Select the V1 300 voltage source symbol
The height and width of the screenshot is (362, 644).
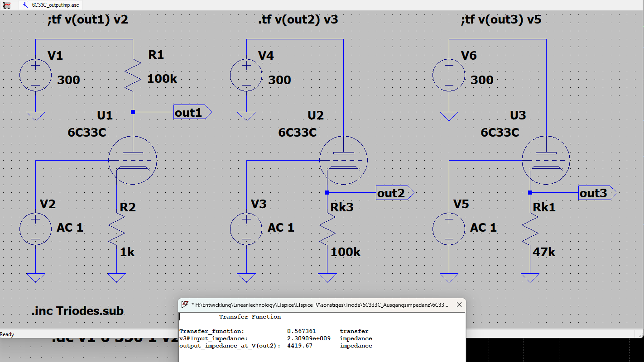click(35, 75)
